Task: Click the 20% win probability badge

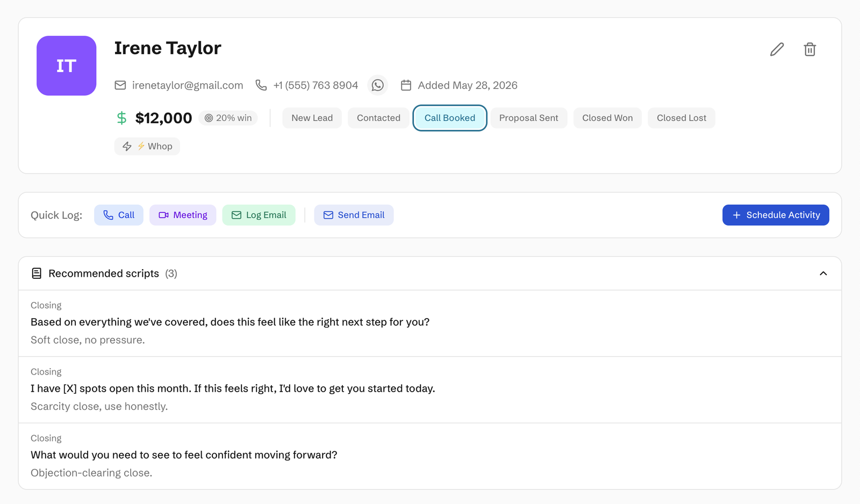Action: click(228, 118)
